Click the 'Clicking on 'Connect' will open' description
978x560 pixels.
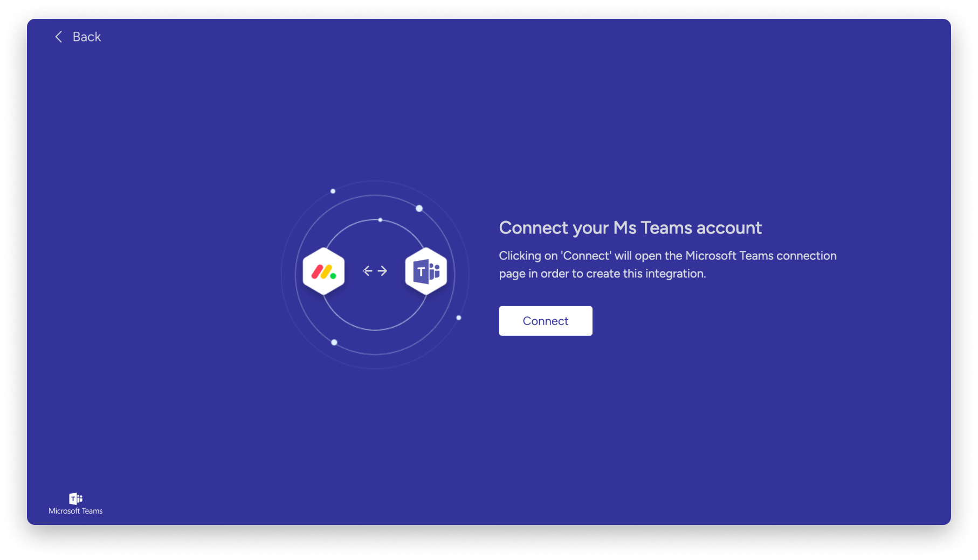[667, 265]
